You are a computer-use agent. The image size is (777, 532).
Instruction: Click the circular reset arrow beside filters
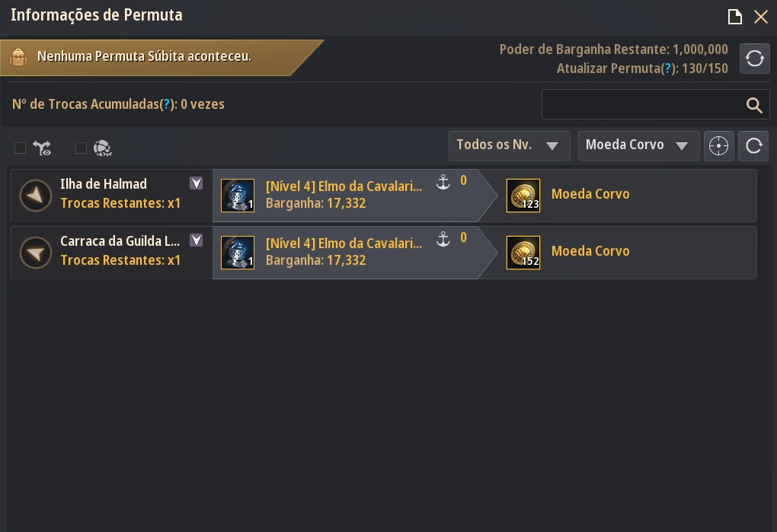tap(753, 145)
